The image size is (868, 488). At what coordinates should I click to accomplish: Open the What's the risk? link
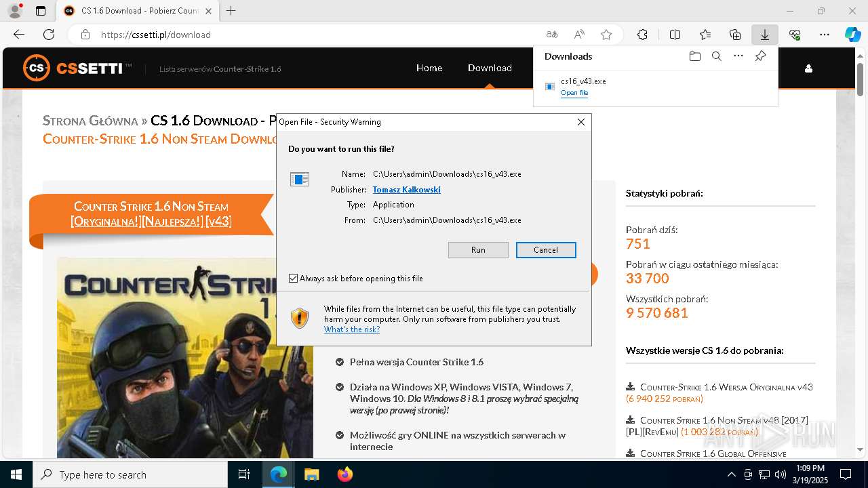tap(351, 329)
